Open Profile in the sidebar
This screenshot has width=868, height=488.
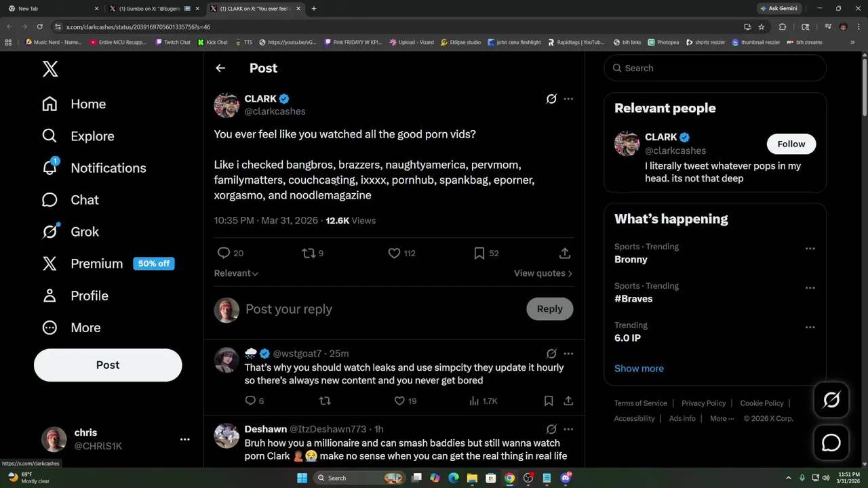75,296
